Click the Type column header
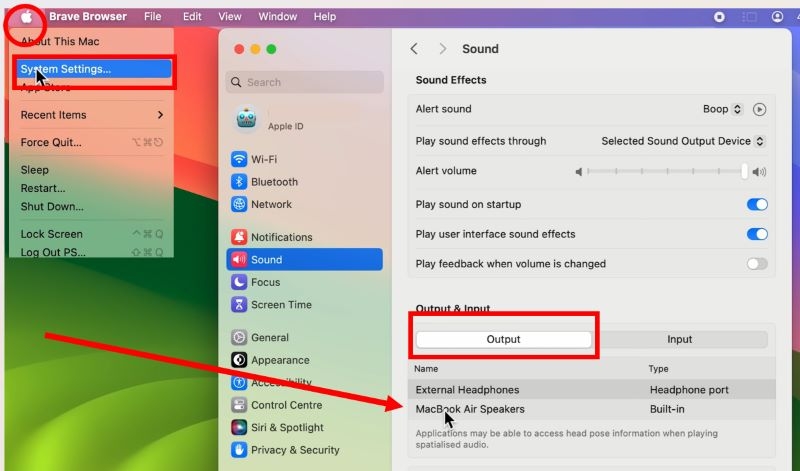This screenshot has height=471, width=800. [658, 368]
